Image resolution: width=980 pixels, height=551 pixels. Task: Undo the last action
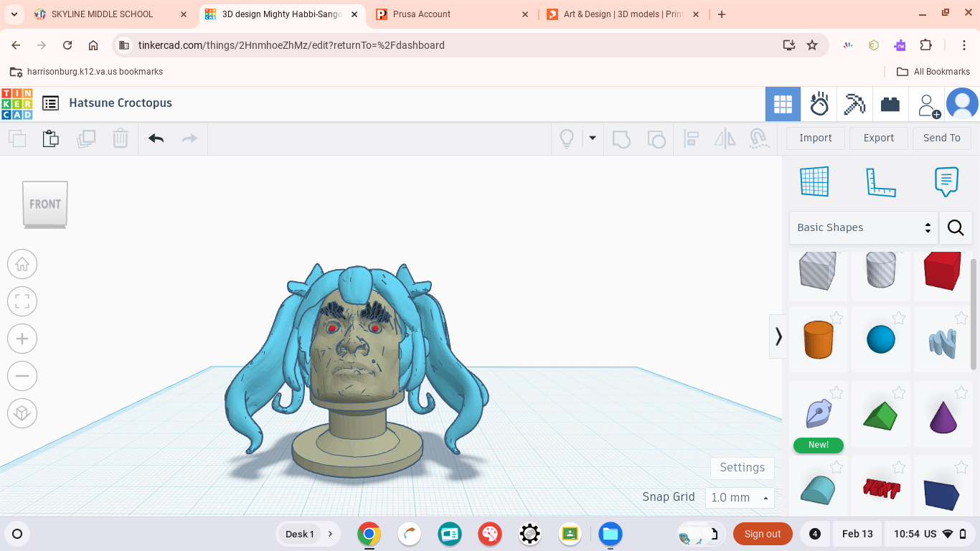click(156, 138)
